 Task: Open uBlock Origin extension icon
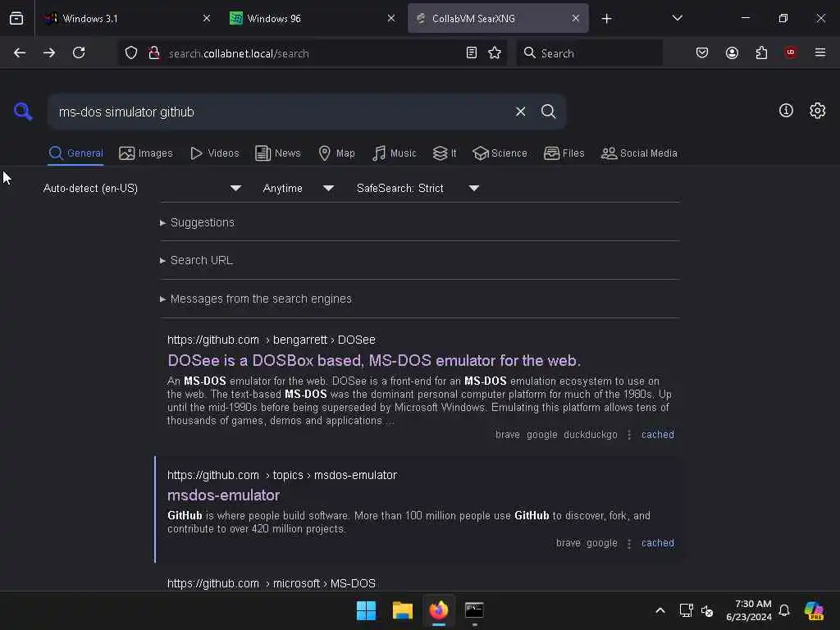(x=791, y=52)
